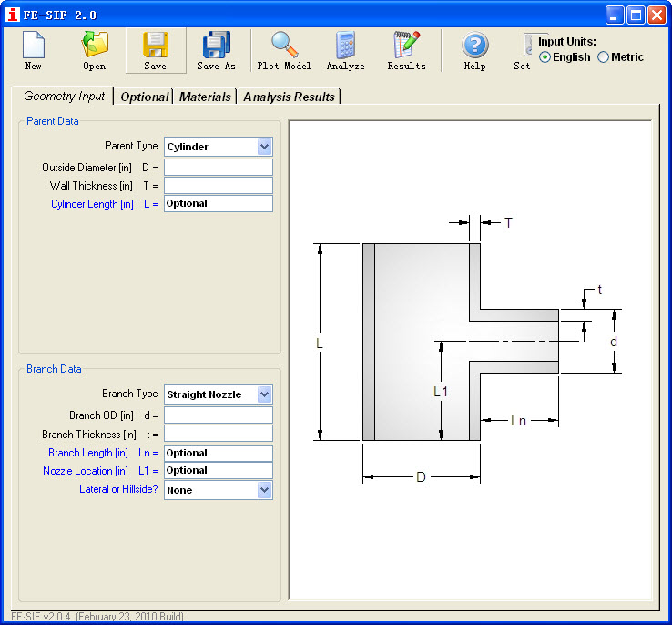The image size is (672, 625).
Task: Launch Plot Model from toolbar
Action: click(x=284, y=50)
